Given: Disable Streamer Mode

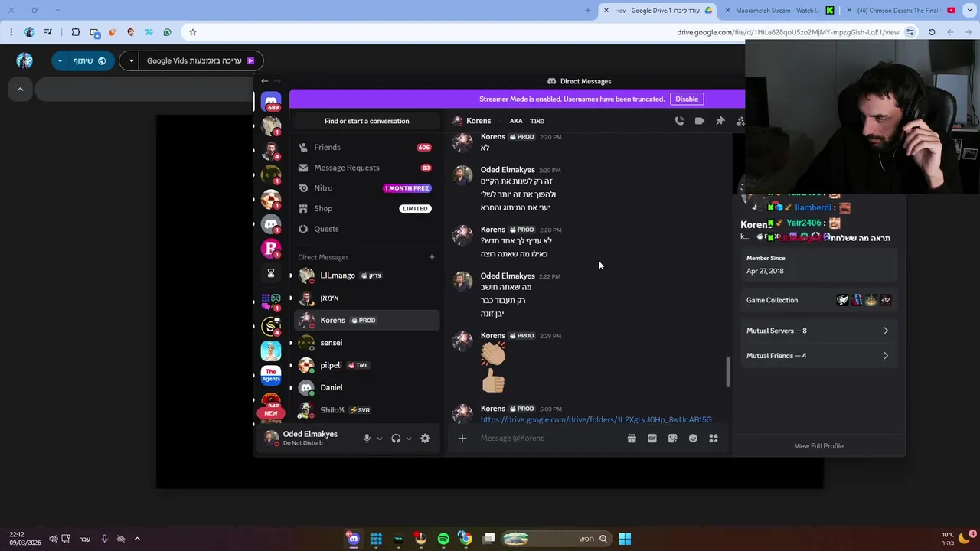Looking at the screenshot, I should 687,99.
